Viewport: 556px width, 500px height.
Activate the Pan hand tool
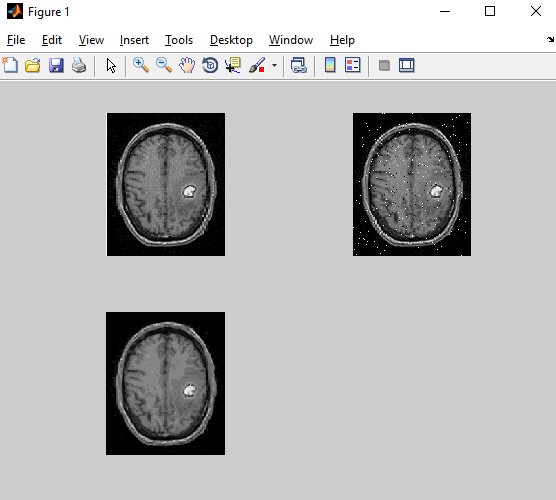click(187, 65)
